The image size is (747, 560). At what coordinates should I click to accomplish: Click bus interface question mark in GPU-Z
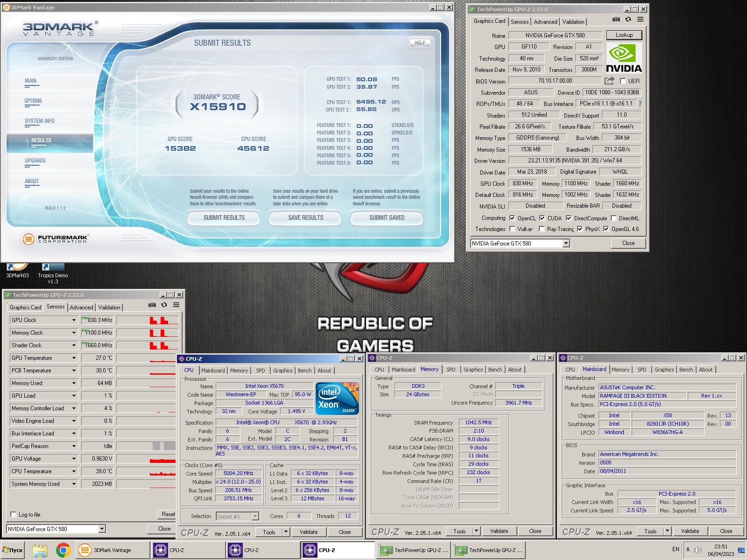click(x=640, y=104)
